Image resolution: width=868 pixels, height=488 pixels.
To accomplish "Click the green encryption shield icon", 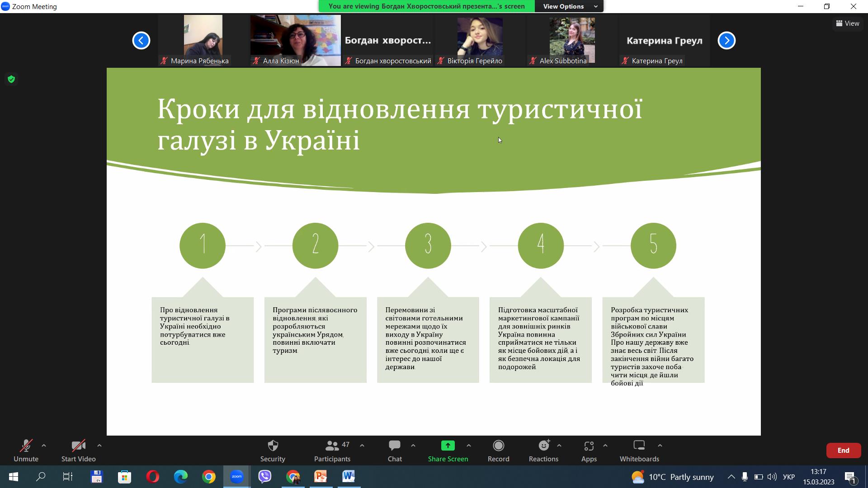I will point(11,80).
